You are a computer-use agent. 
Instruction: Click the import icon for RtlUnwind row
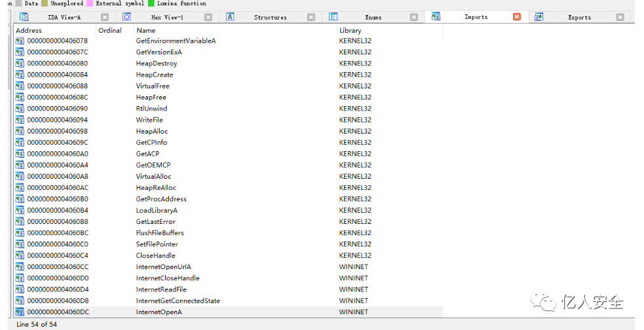coord(20,108)
